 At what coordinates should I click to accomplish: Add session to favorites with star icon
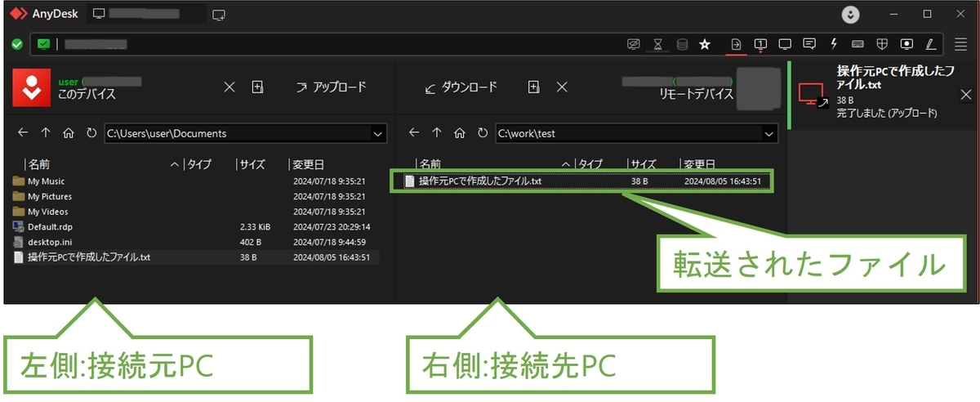[705, 44]
